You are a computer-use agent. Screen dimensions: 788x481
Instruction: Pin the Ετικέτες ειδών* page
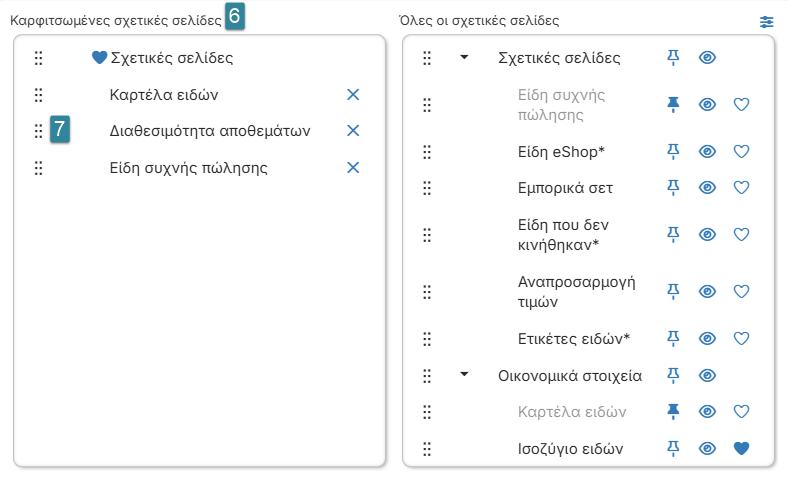click(x=673, y=338)
